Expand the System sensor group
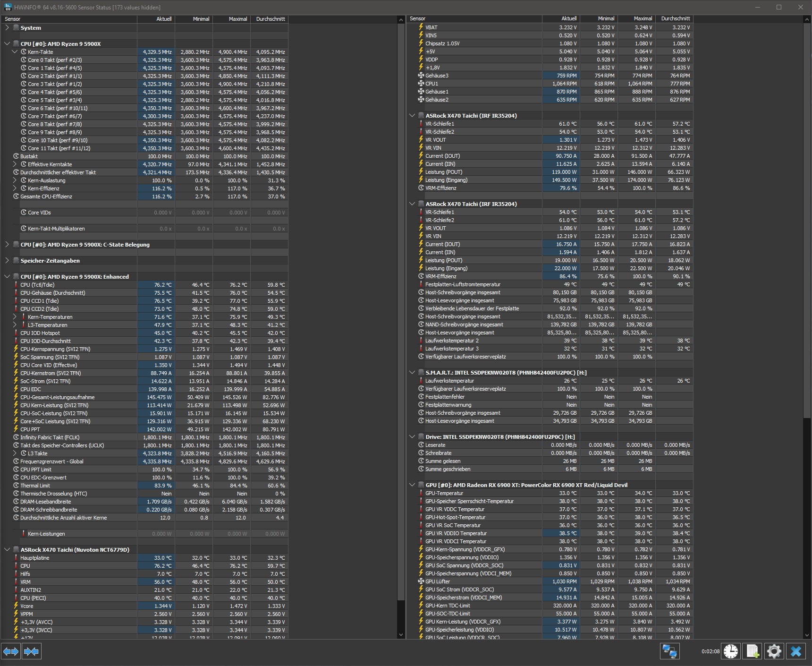The height and width of the screenshot is (666, 812). pyautogui.click(x=7, y=28)
